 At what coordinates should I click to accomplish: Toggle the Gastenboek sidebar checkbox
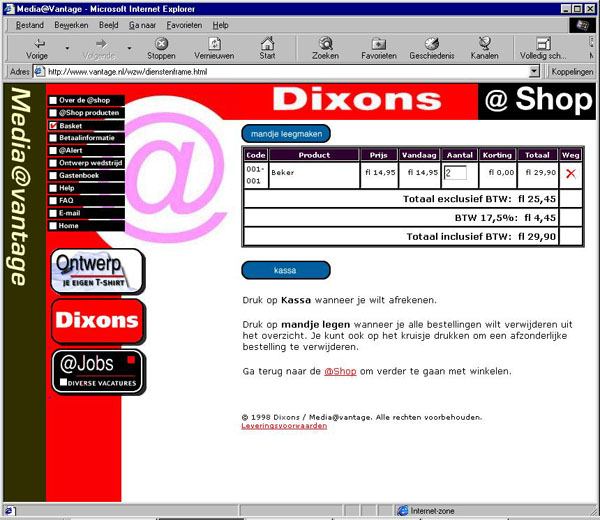pos(53,175)
